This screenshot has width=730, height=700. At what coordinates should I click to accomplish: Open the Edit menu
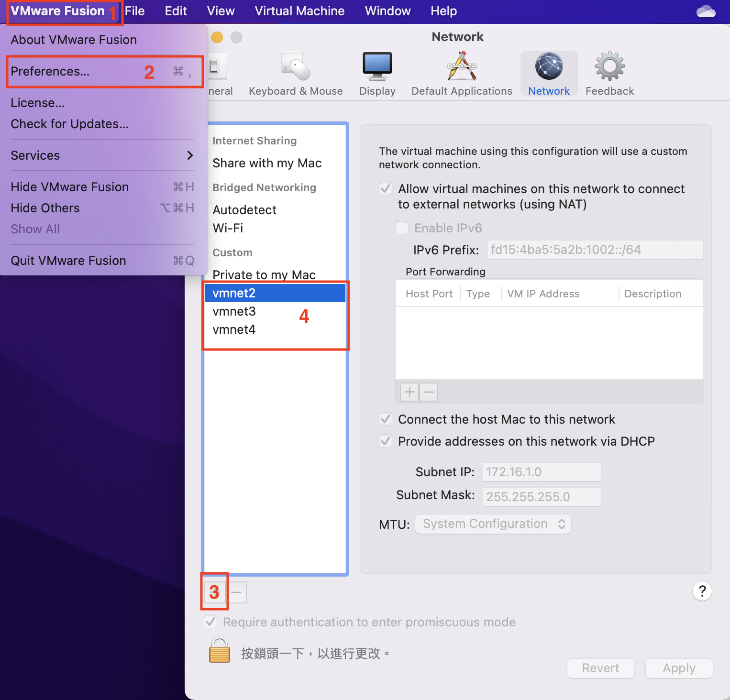176,11
